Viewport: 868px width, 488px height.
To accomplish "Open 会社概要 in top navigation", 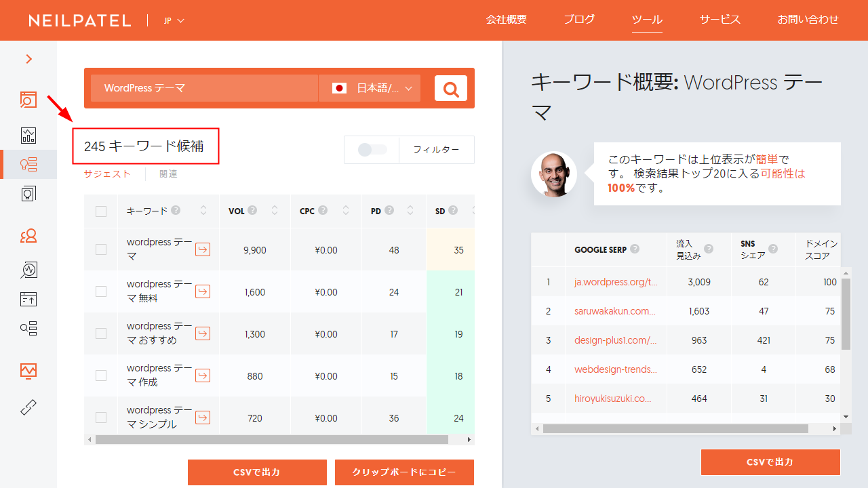I will coord(507,20).
